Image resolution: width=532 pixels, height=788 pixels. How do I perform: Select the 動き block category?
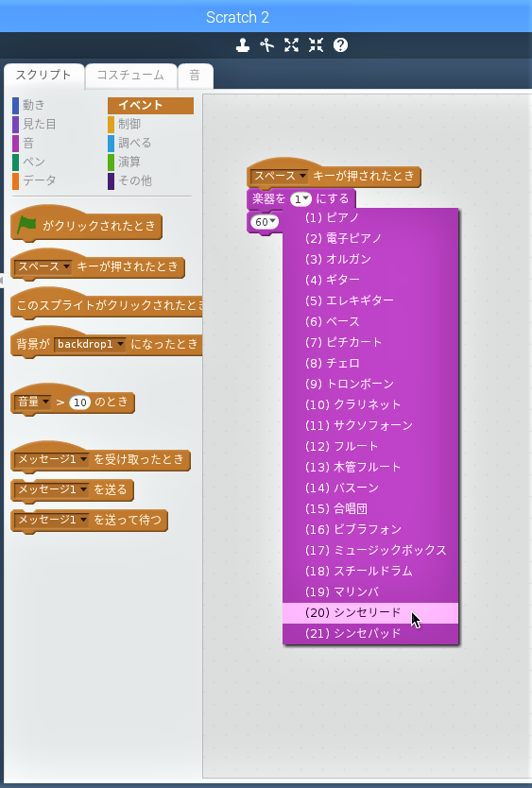[x=29, y=105]
